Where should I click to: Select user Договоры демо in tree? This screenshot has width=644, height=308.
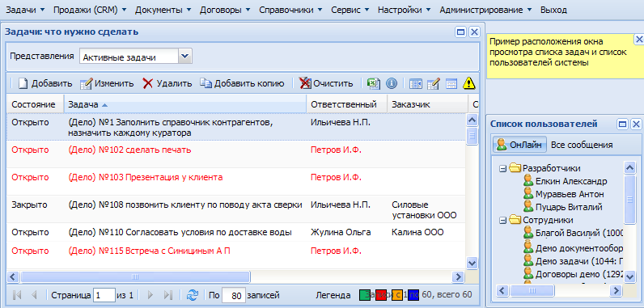[x=579, y=273]
